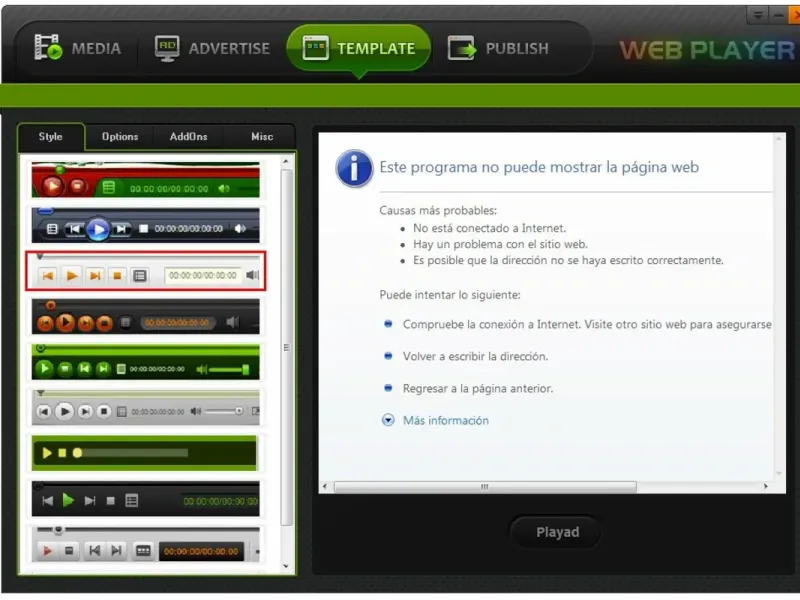Click red play button in Christmas skin
The height and width of the screenshot is (600, 800).
(52, 186)
